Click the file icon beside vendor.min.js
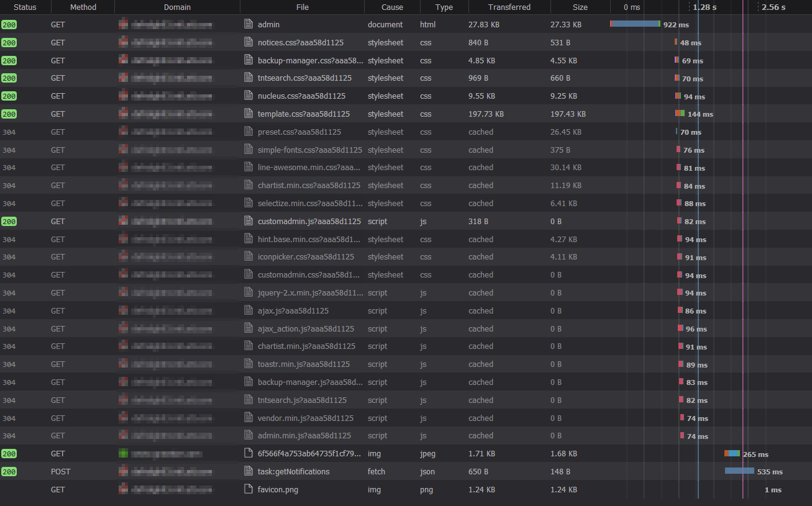Viewport: 812px width, 506px height. (247, 418)
